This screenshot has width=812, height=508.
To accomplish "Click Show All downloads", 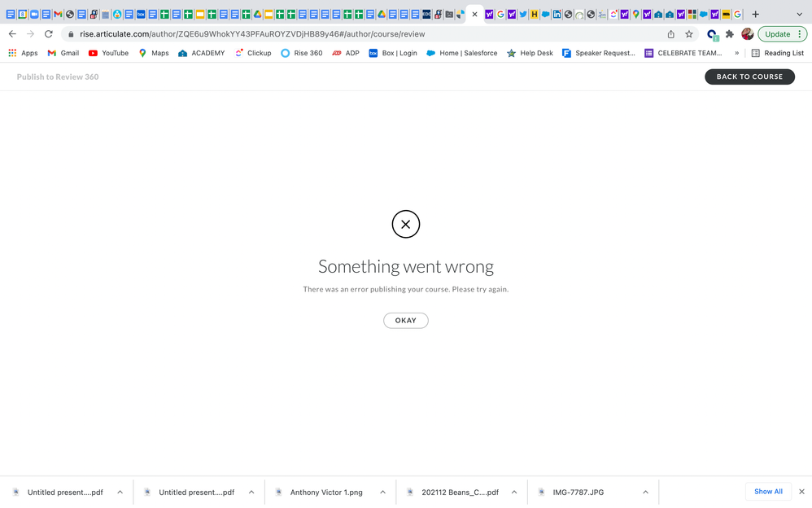I will coord(768,492).
